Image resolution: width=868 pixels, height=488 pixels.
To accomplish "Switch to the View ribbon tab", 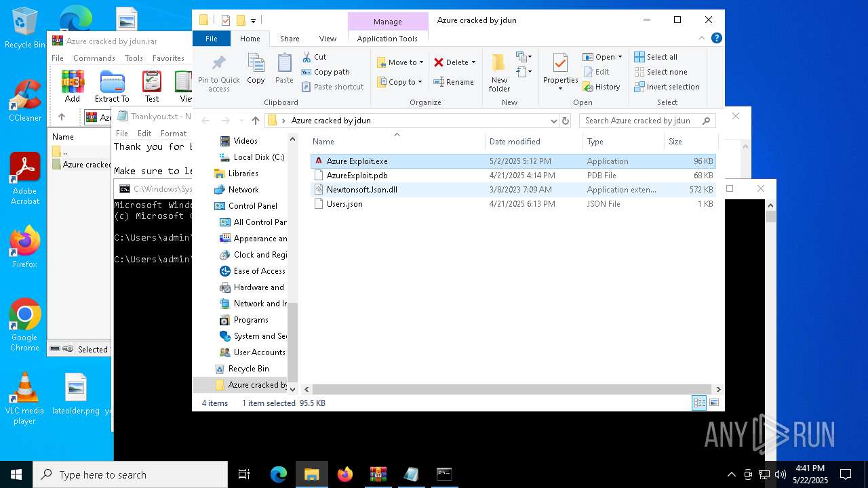I will [x=328, y=39].
